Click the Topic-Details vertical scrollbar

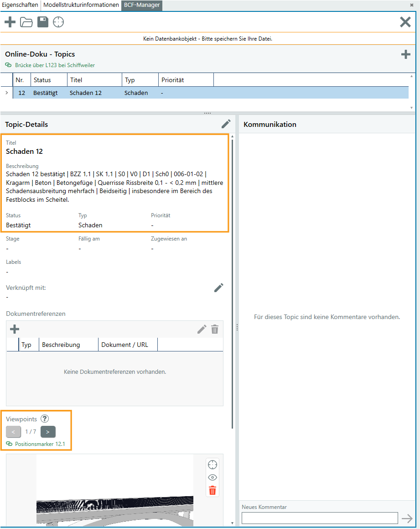tap(232, 283)
